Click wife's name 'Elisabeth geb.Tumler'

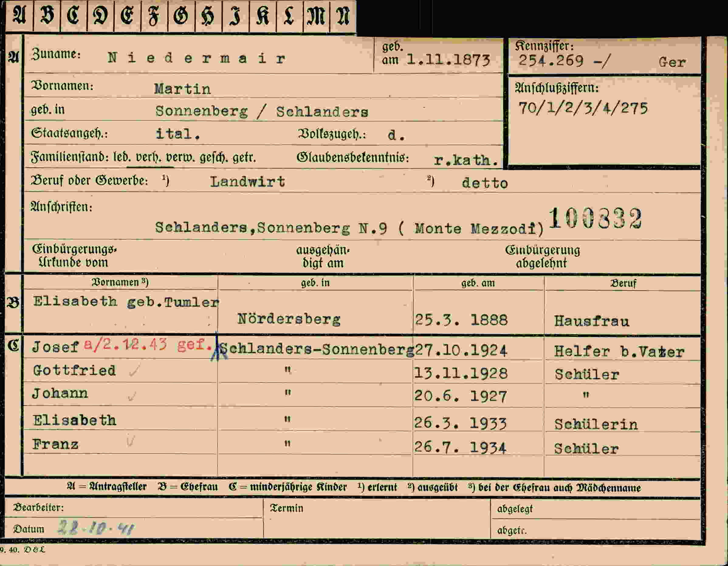(x=126, y=302)
